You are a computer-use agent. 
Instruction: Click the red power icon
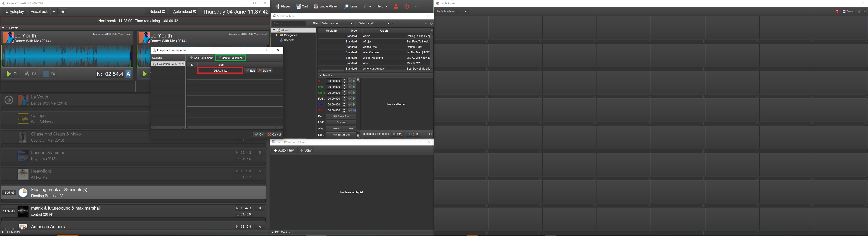pos(407,6)
